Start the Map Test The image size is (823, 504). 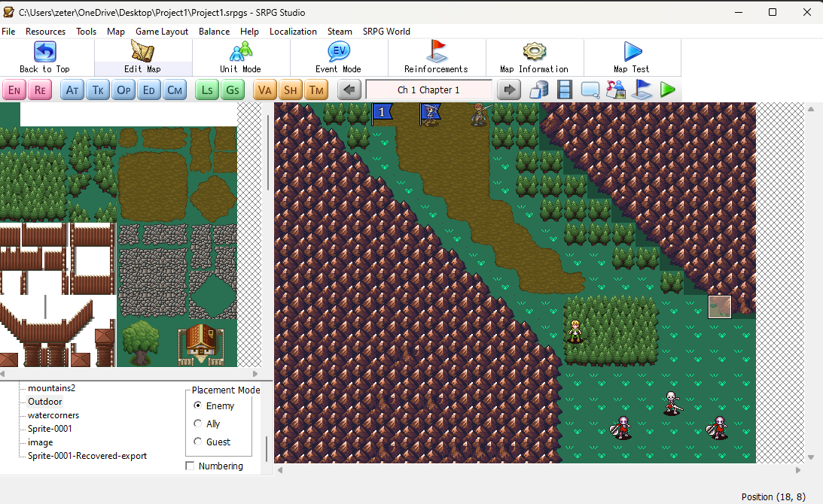(632, 58)
